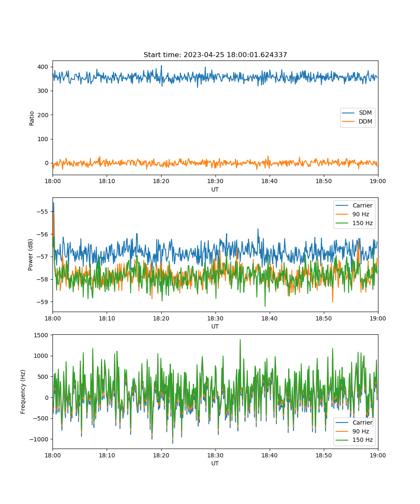Click the 18:20 tick under the Frequency plot
Viewport: 420px width, 504px height.
point(161,455)
